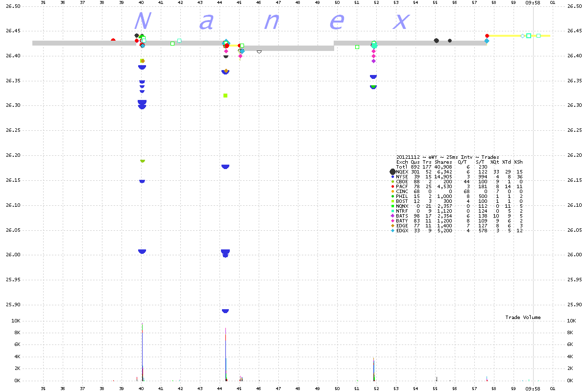Click the 09:58 time label at top

point(533,2)
